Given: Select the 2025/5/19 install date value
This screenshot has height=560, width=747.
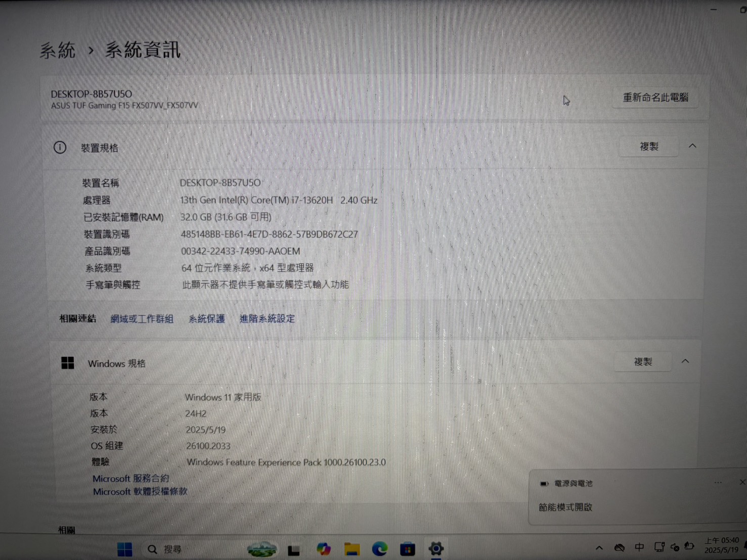Looking at the screenshot, I should [x=206, y=430].
